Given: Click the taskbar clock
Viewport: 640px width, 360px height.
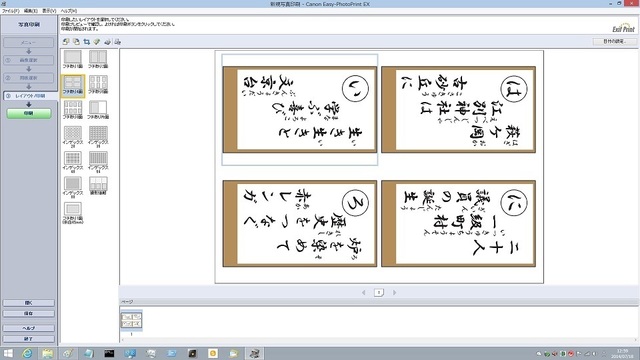Looking at the screenshot, I should click(622, 353).
